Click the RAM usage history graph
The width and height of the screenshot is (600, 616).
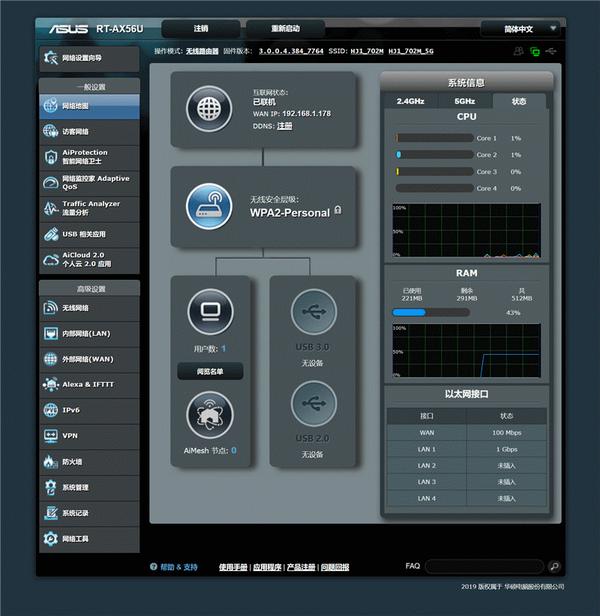point(466,351)
